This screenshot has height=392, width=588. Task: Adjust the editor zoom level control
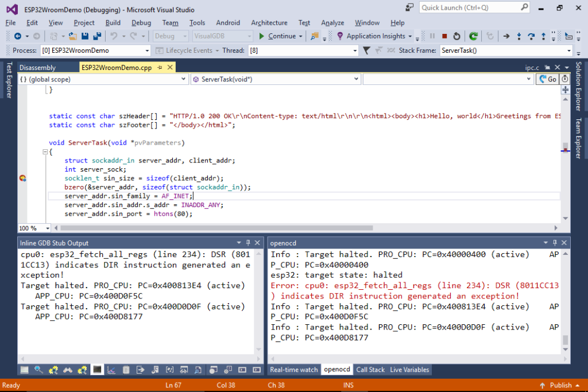tap(33, 228)
